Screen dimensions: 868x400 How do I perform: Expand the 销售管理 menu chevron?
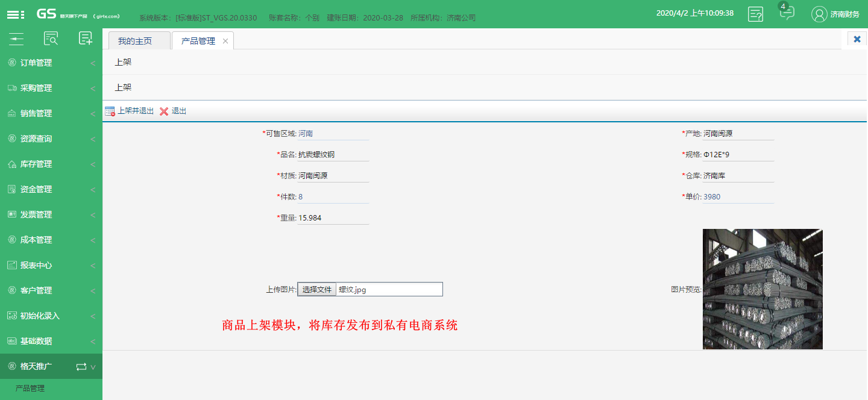(93, 114)
